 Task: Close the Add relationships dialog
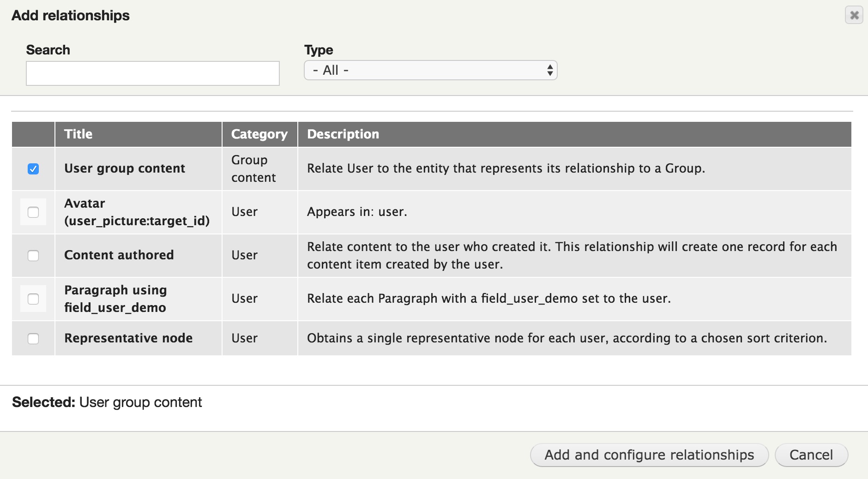tap(854, 15)
